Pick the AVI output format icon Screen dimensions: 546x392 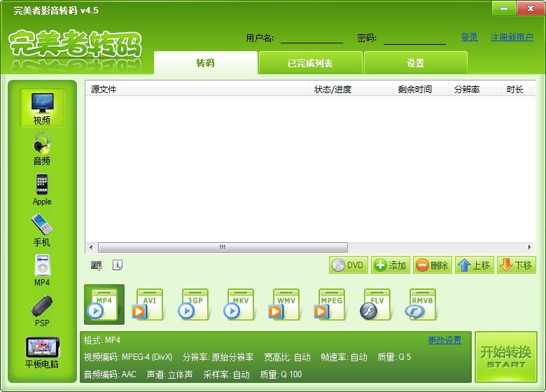tap(147, 304)
